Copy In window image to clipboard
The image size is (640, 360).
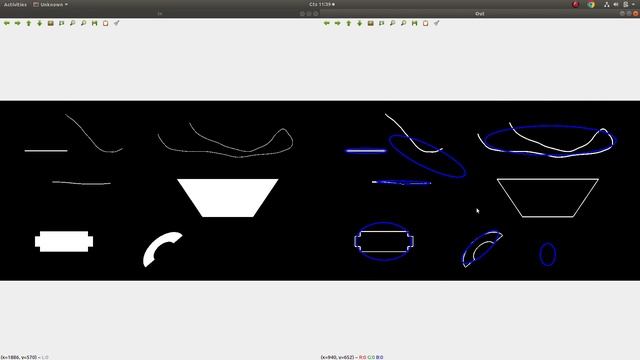pos(105,23)
